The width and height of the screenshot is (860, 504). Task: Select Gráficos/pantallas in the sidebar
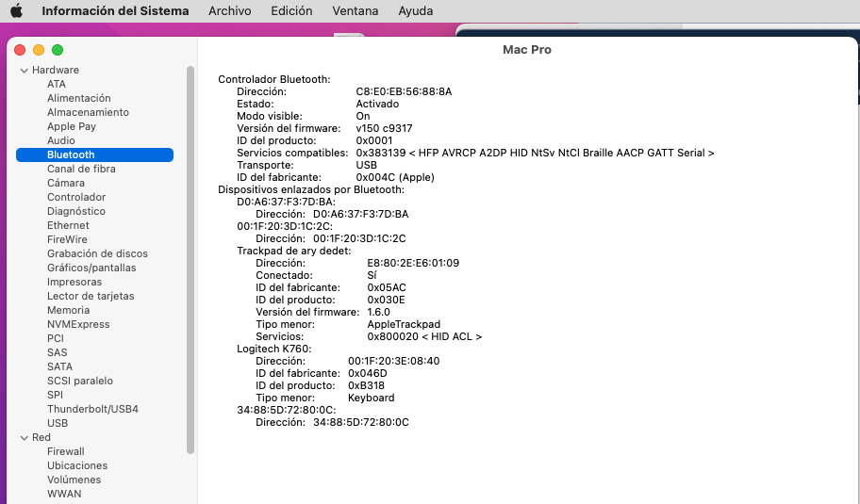coord(91,268)
